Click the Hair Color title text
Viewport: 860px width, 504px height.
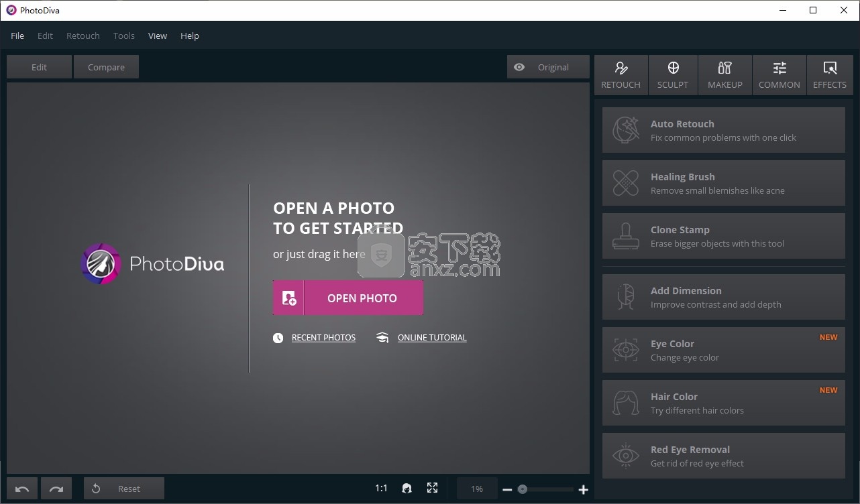click(x=674, y=397)
